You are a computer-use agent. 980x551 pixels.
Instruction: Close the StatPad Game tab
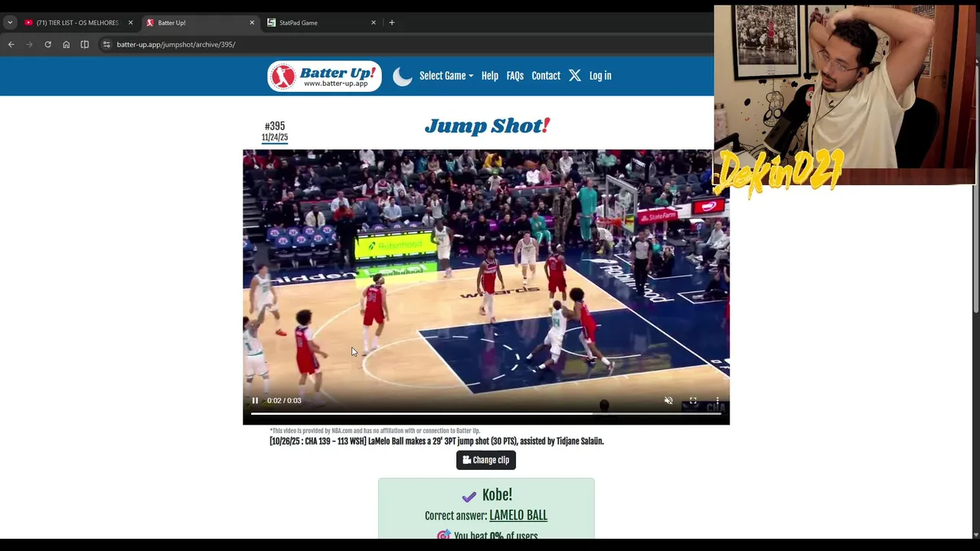click(374, 23)
